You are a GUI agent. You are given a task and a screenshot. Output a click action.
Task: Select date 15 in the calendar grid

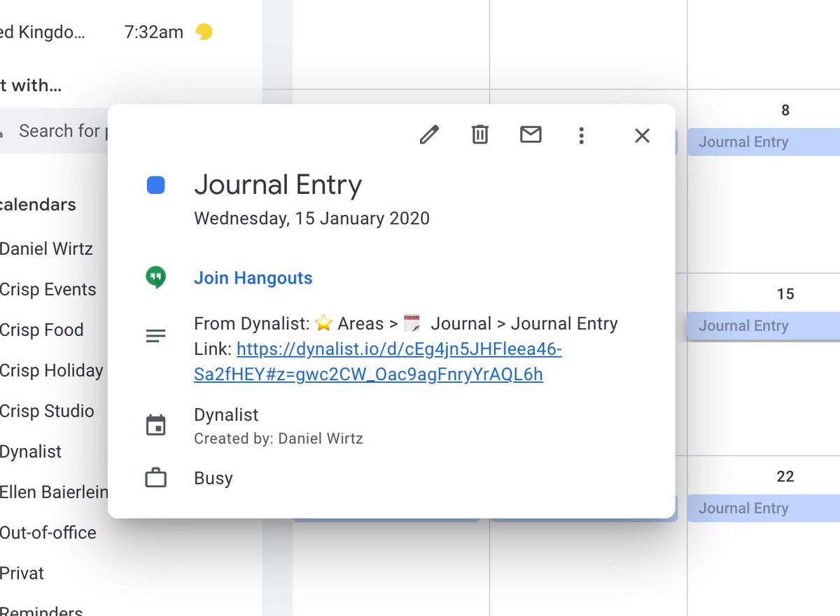tap(785, 294)
